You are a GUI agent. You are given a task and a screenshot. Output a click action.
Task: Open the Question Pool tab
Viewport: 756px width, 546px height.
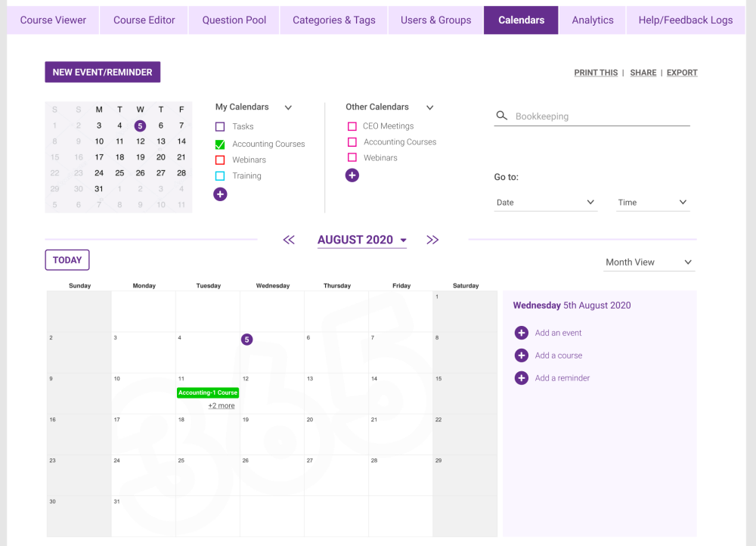point(234,20)
